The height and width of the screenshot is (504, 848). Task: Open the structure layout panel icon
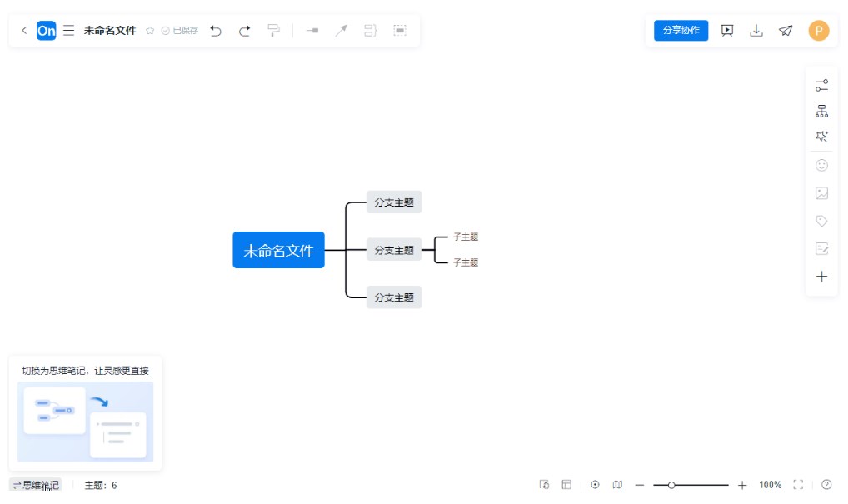click(x=821, y=111)
